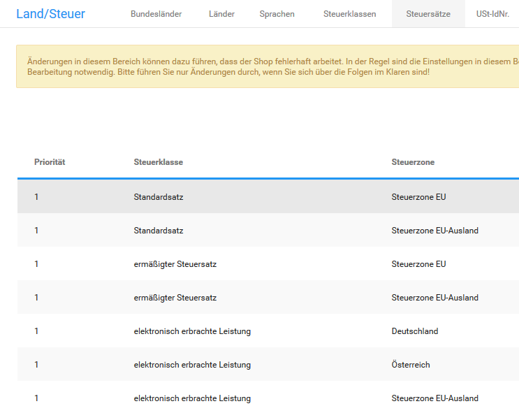Click the Land/Steuer page title
The height and width of the screenshot is (420, 519).
(50, 13)
